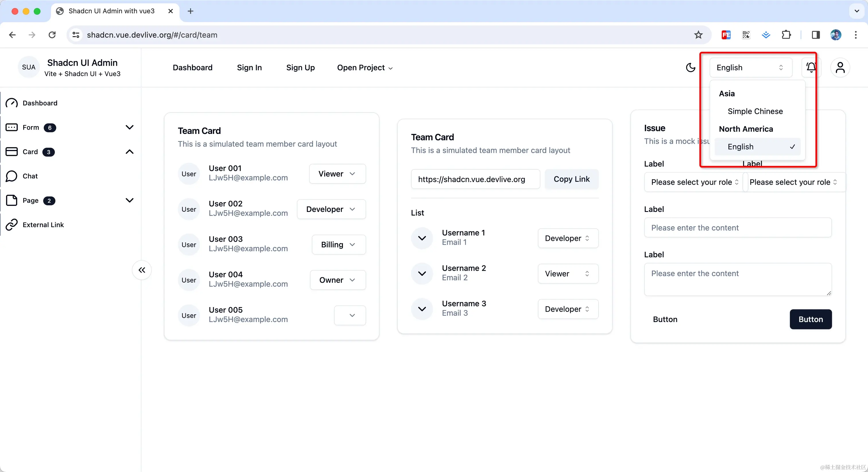Open Username 2 Viewer role select
Viewport: 868px width, 472px height.
click(568, 274)
